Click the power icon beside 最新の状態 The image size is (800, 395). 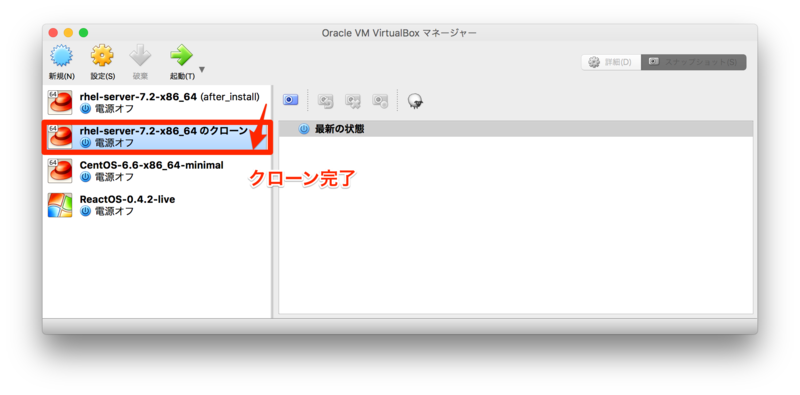click(304, 129)
